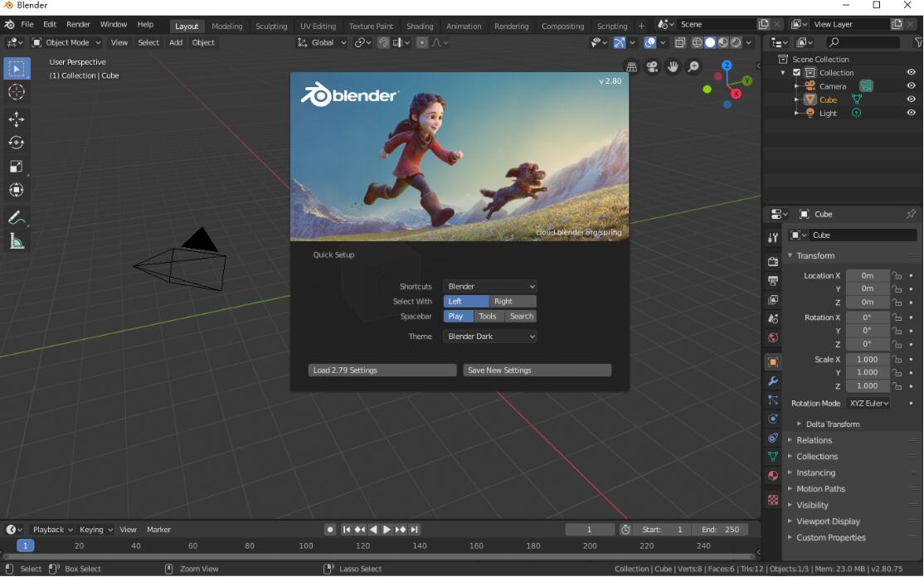Screen dimensions: 924x577
Task: Click the pan view hand icon
Action: tap(673, 67)
